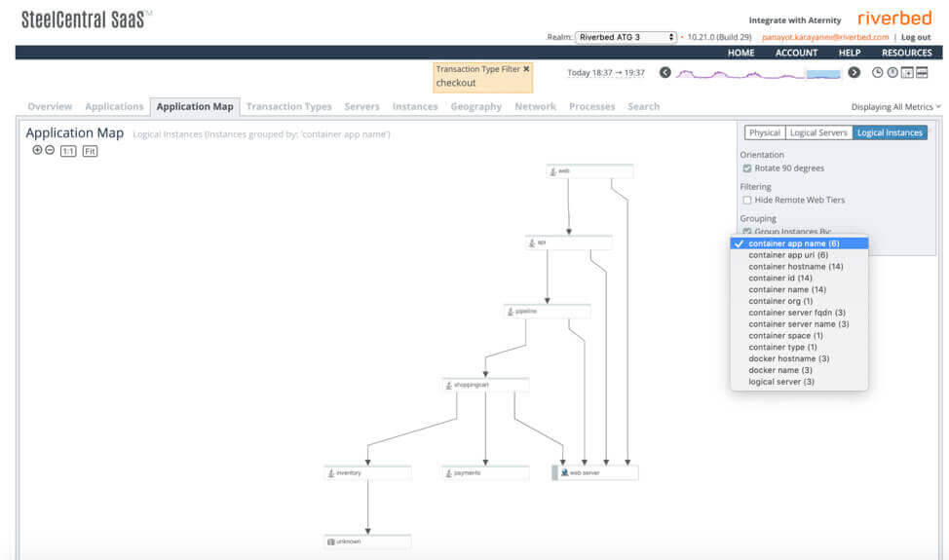
Task: Select the web server node
Action: (x=595, y=473)
